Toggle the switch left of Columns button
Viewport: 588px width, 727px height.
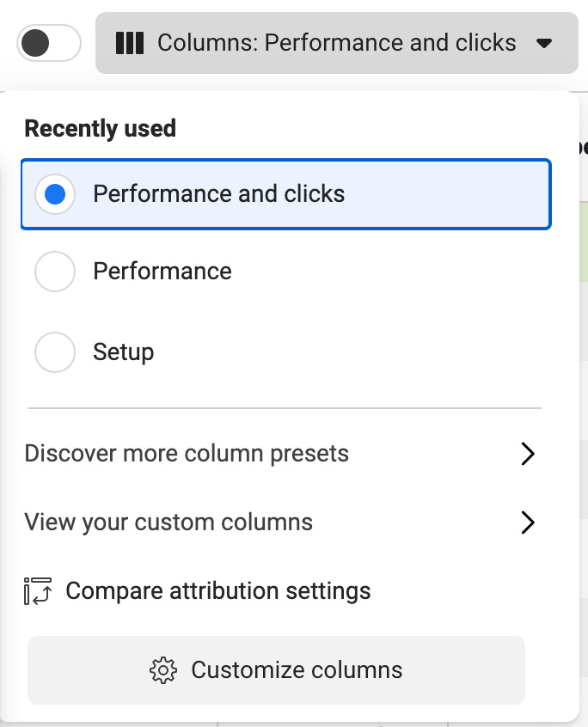click(x=49, y=43)
